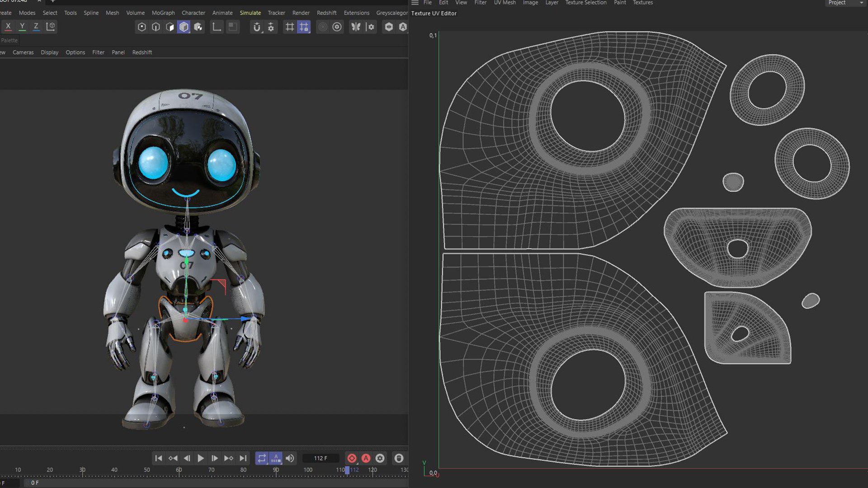Open the Modes menu
868x488 pixels.
27,13
